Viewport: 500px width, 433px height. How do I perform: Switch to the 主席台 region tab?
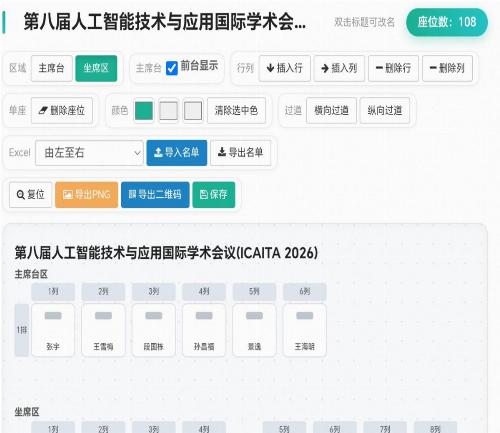pyautogui.click(x=52, y=68)
